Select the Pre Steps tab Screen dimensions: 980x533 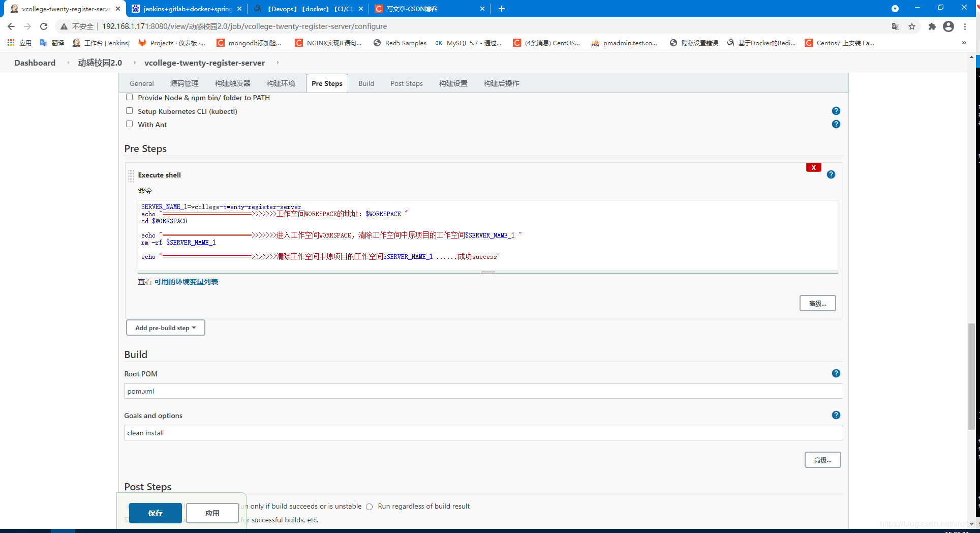pos(327,83)
